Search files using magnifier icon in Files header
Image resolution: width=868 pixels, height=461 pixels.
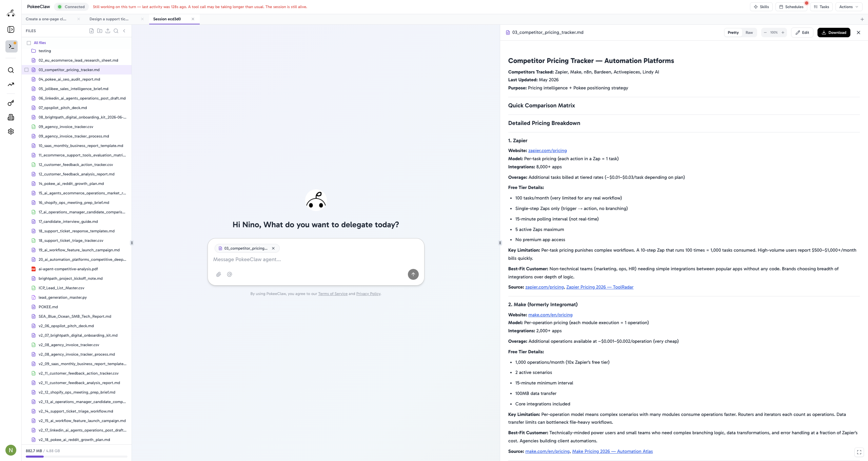pyautogui.click(x=116, y=31)
